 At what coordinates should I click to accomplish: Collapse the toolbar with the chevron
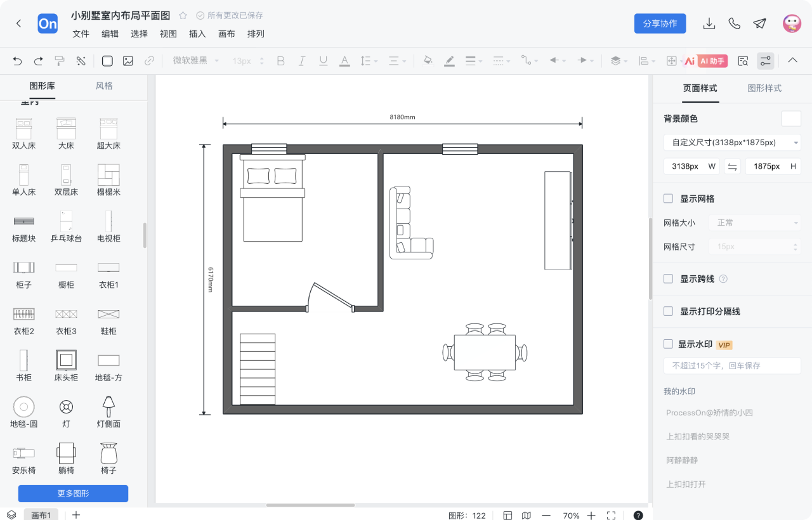(x=792, y=60)
